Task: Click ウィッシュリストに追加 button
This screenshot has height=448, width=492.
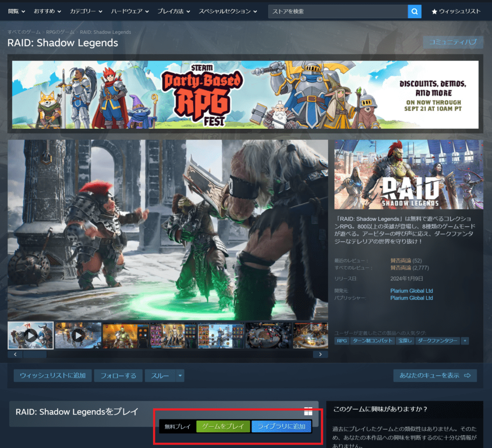Action: (x=53, y=376)
